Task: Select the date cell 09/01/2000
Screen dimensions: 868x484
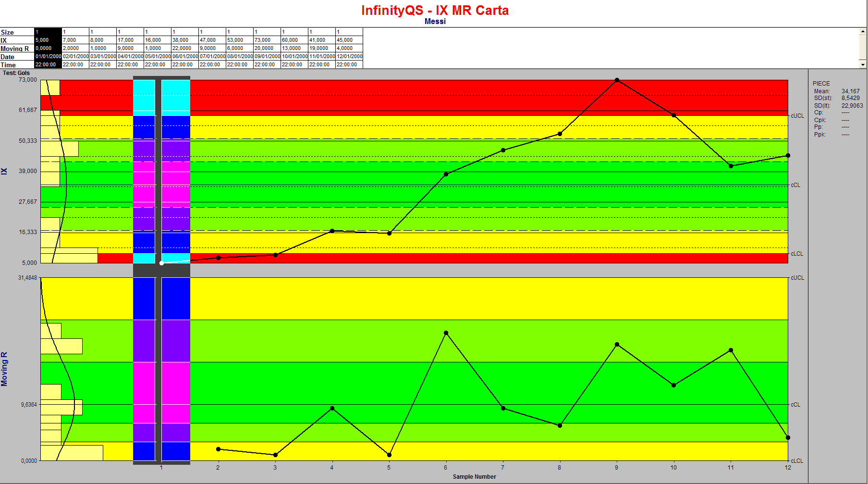Action: pyautogui.click(x=267, y=56)
